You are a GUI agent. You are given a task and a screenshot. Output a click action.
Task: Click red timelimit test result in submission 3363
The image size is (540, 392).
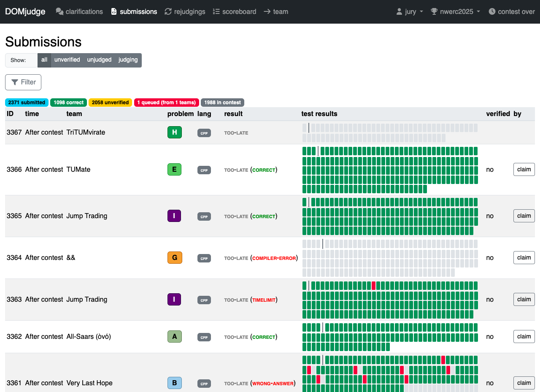click(x=373, y=286)
